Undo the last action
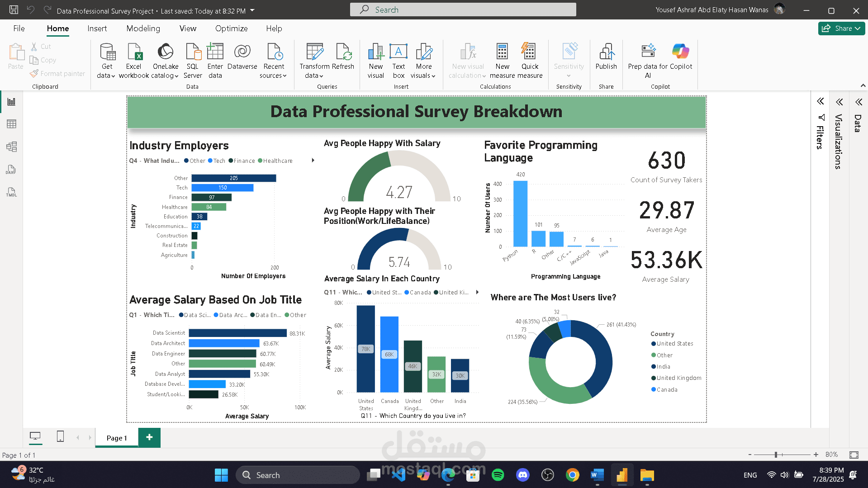 pyautogui.click(x=30, y=10)
